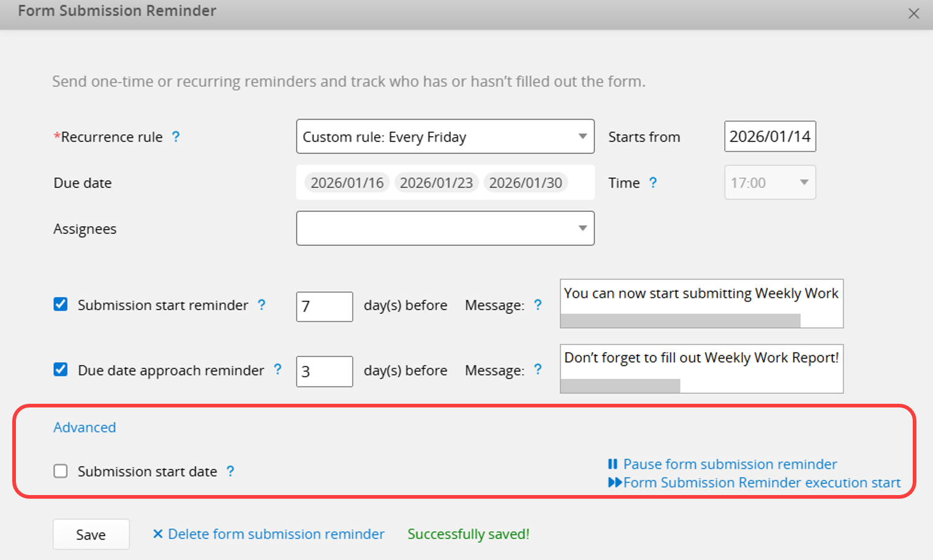Start Form Submission Reminder execution
This screenshot has height=560, width=933.
pos(761,483)
